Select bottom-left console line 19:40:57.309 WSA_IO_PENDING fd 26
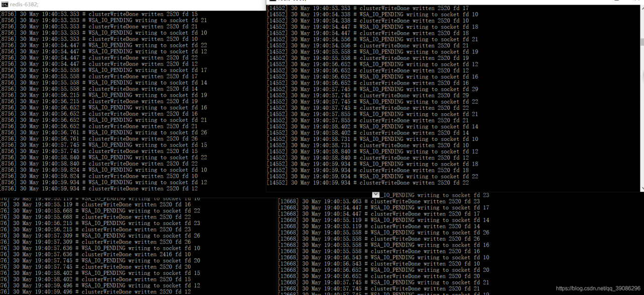The image size is (644, 295). click(100, 236)
